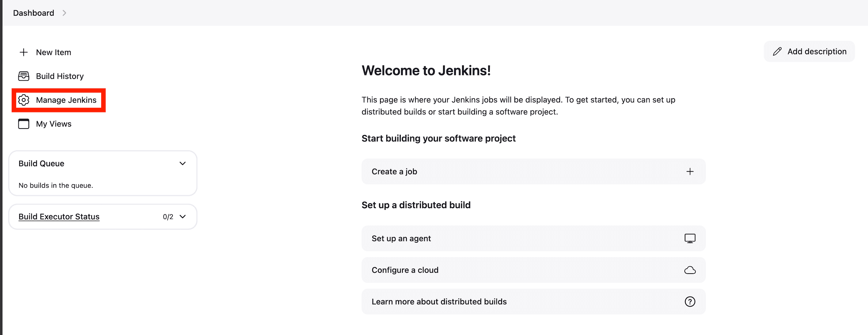This screenshot has height=335, width=868.
Task: Click the plus icon on Create a job
Action: point(690,171)
